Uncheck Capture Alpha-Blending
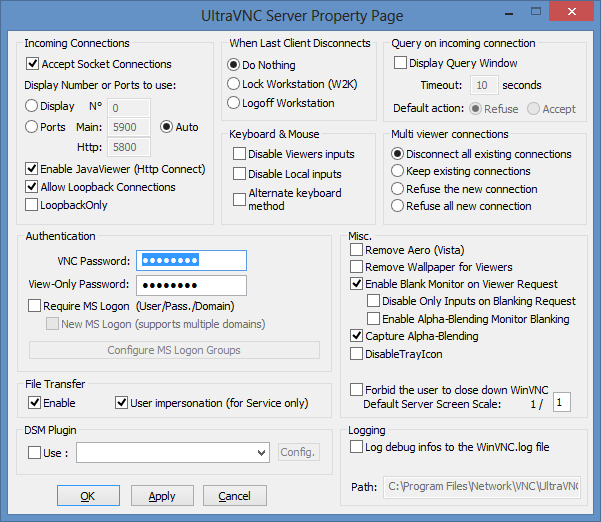This screenshot has height=522, width=601. [356, 336]
